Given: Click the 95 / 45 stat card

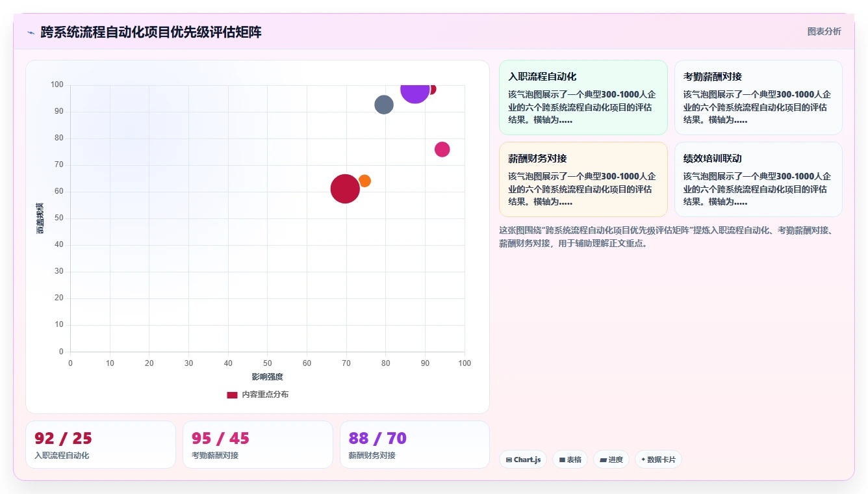Looking at the screenshot, I should (258, 445).
